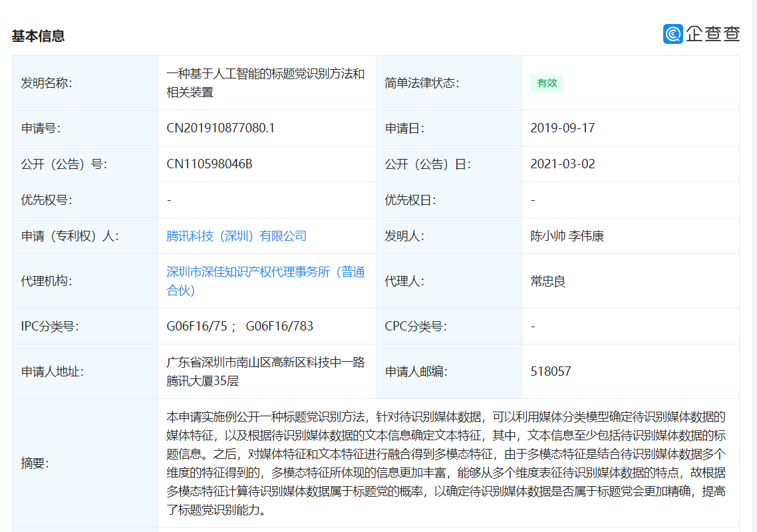Click inventor name 李伟康
The image size is (757, 532).
pos(586,236)
